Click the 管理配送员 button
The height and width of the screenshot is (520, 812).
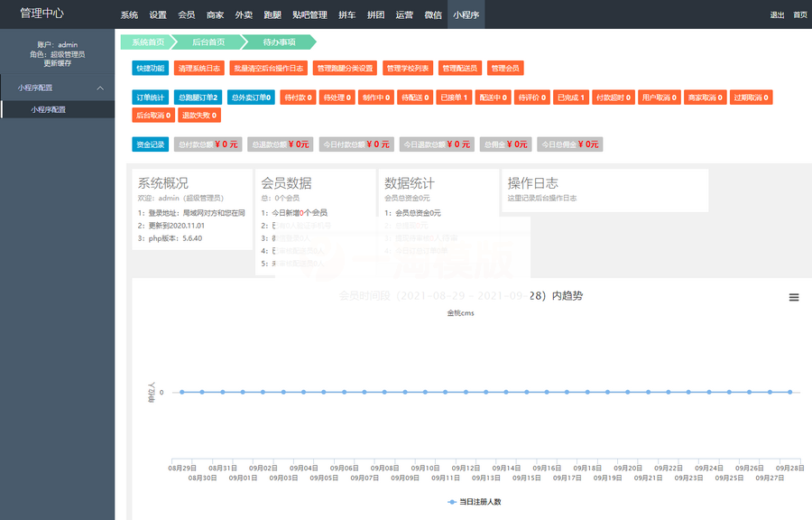462,67
